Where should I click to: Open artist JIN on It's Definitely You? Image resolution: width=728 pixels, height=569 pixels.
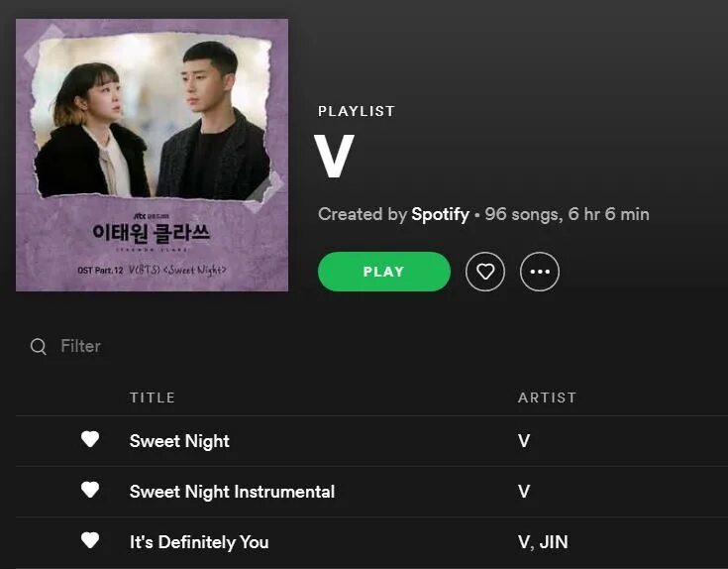click(x=554, y=542)
